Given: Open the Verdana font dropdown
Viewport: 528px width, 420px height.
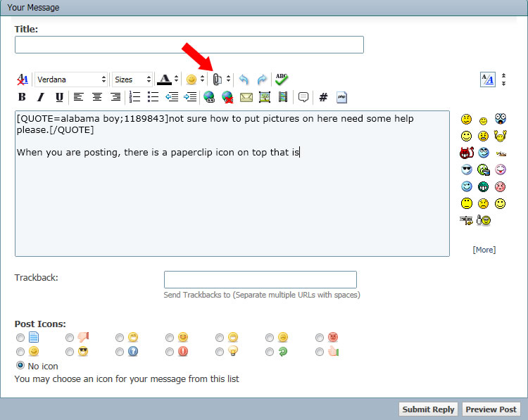Looking at the screenshot, I should [x=71, y=79].
